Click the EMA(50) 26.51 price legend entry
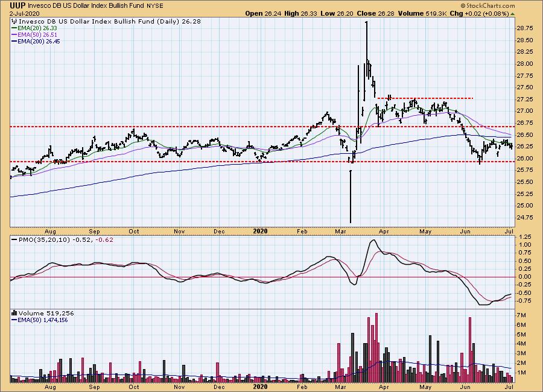 [x=37, y=34]
